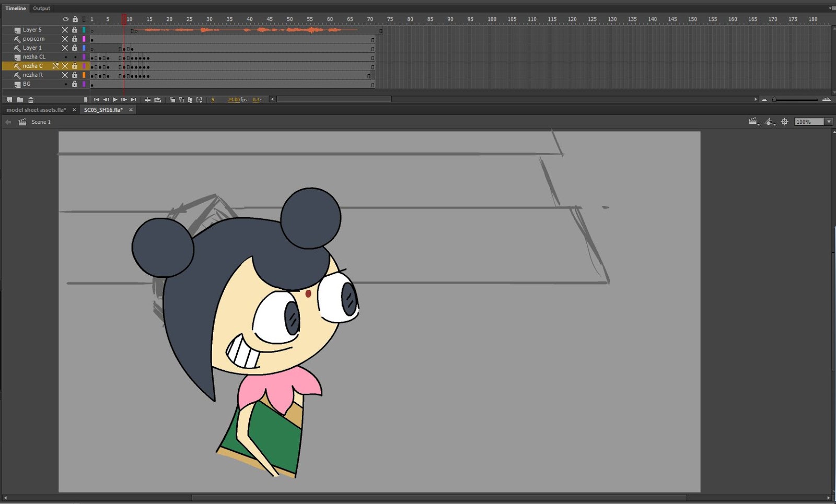Enable Edit Multiple Frames icon
Image resolution: width=836 pixels, height=504 pixels.
tap(190, 100)
